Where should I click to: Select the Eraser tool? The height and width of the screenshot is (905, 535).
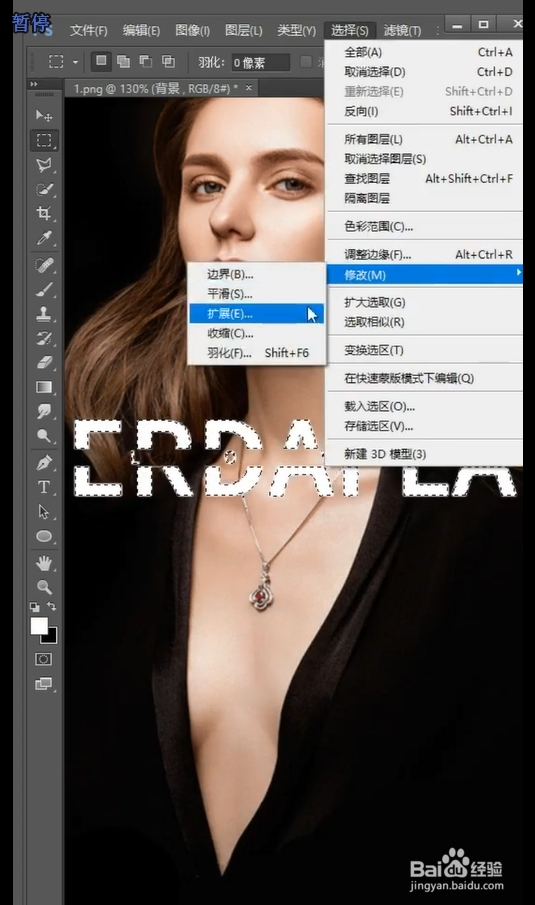44,362
